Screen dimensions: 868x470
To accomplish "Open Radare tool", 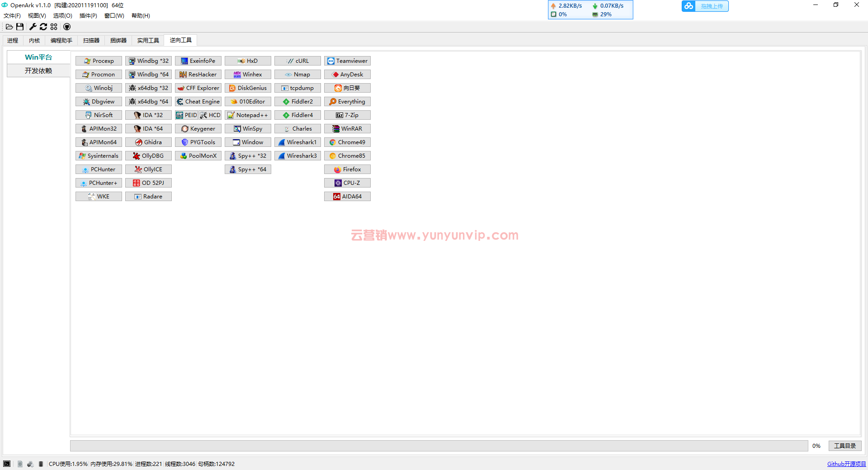I will (x=148, y=197).
